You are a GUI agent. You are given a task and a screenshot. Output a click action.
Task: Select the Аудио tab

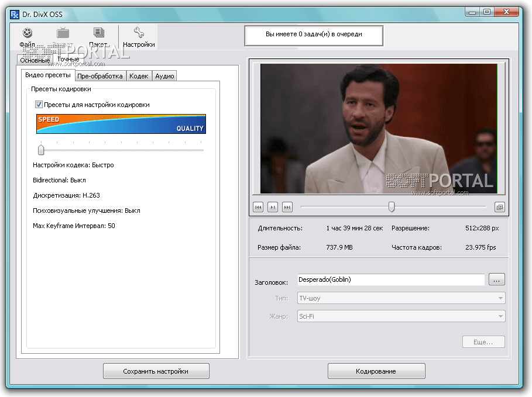tap(164, 76)
